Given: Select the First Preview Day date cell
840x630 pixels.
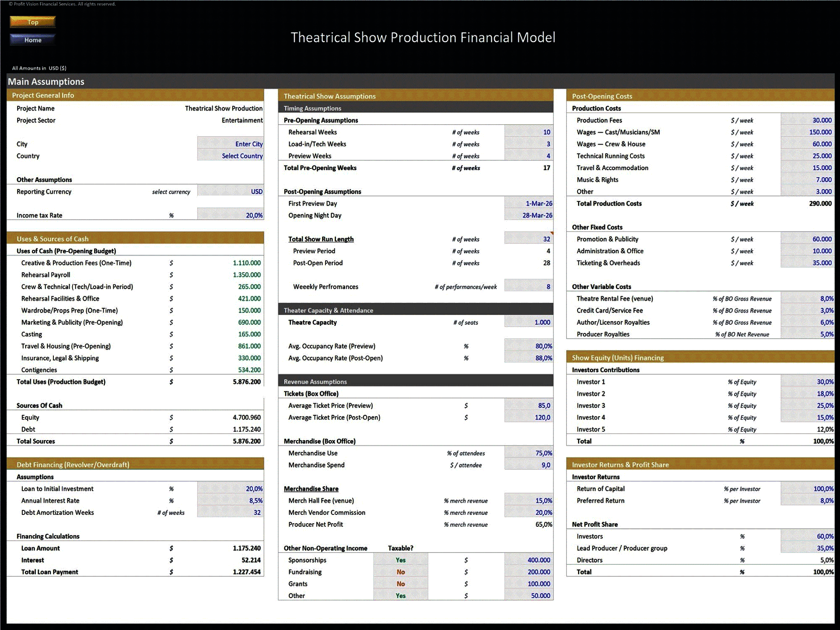Looking at the screenshot, I should point(528,203).
